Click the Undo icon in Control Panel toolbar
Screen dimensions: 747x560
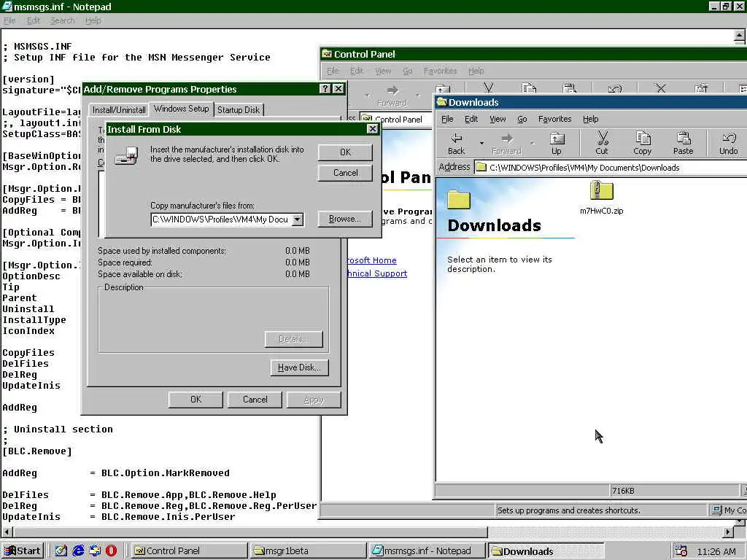(615, 88)
